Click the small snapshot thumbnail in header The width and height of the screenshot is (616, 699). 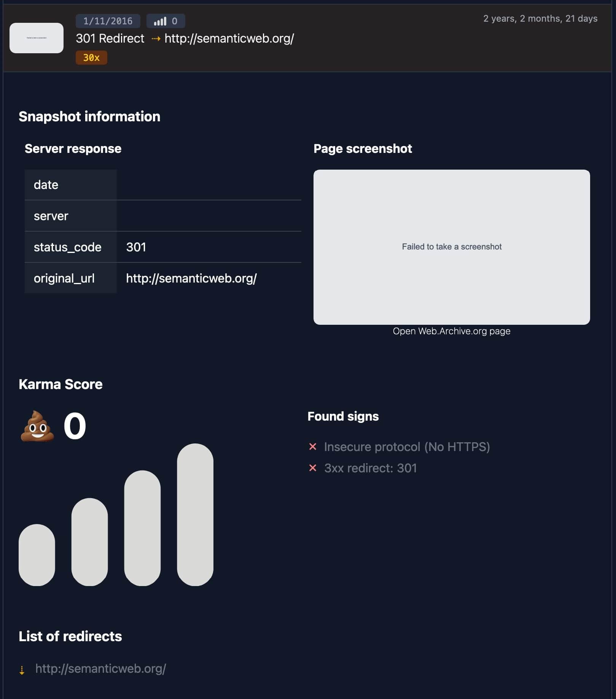click(x=37, y=38)
